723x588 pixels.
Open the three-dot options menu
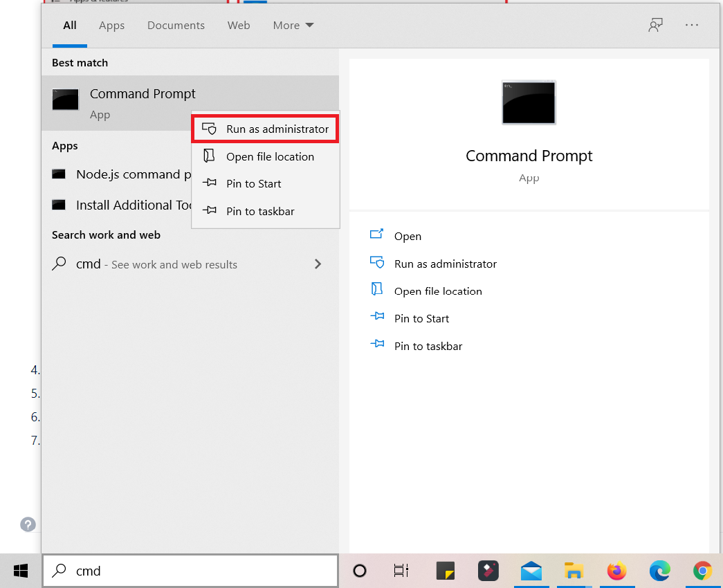[692, 26]
